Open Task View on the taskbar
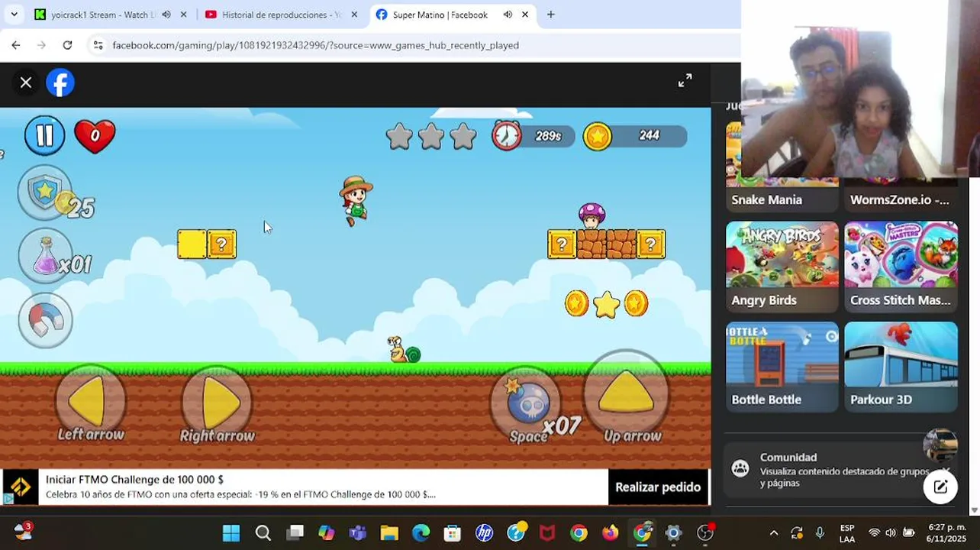 [x=295, y=532]
